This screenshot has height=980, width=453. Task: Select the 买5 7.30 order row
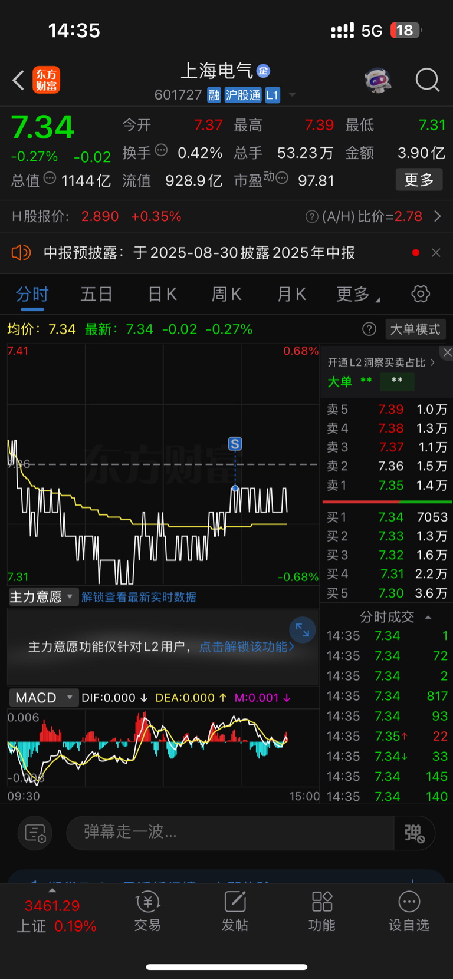pos(387,593)
